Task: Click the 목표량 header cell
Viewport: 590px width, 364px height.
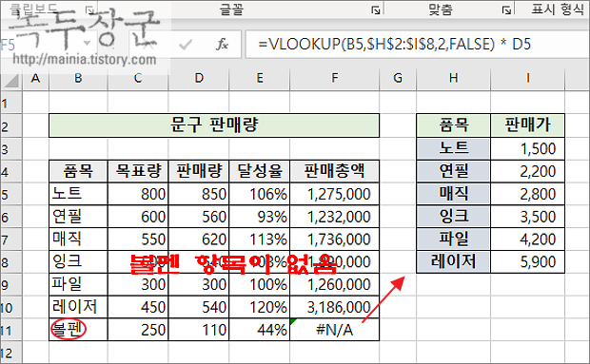Action: [x=138, y=171]
